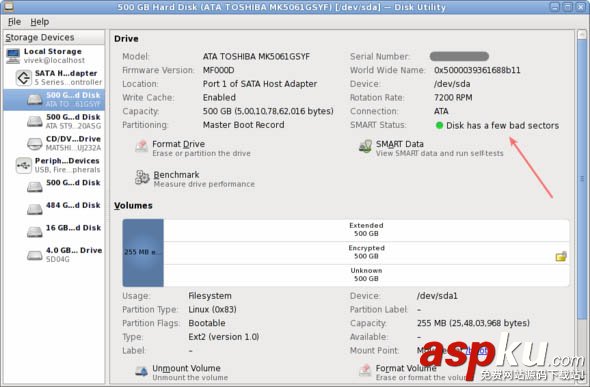Click the drive device path /dev/sda
590x387 pixels.
[452, 84]
